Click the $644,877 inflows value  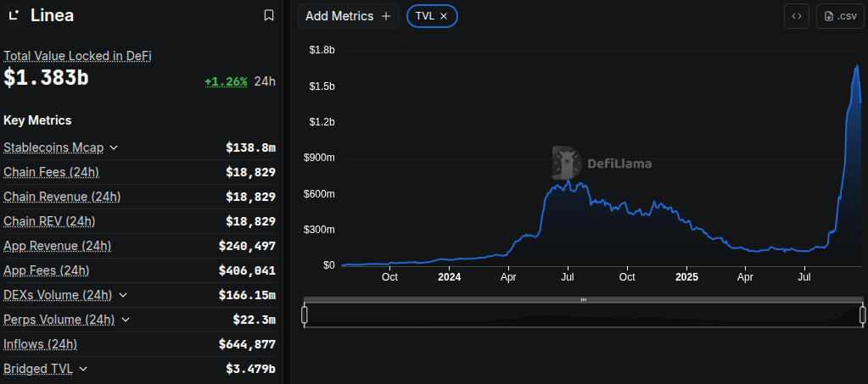tap(247, 344)
